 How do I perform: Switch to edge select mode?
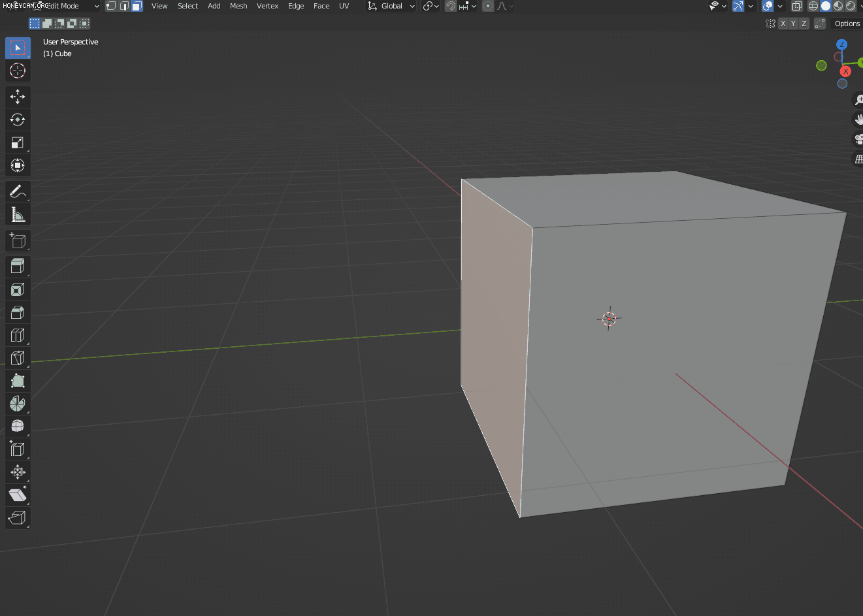[124, 6]
